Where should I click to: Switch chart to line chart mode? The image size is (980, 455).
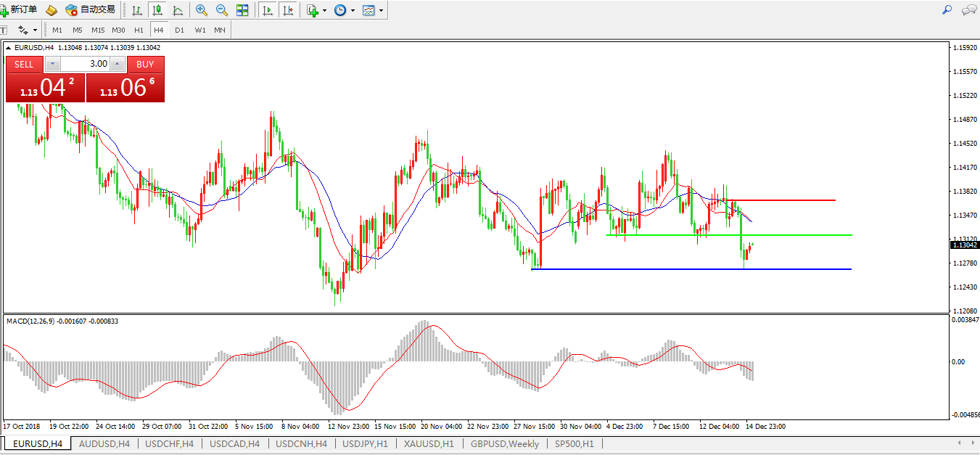pos(177,10)
